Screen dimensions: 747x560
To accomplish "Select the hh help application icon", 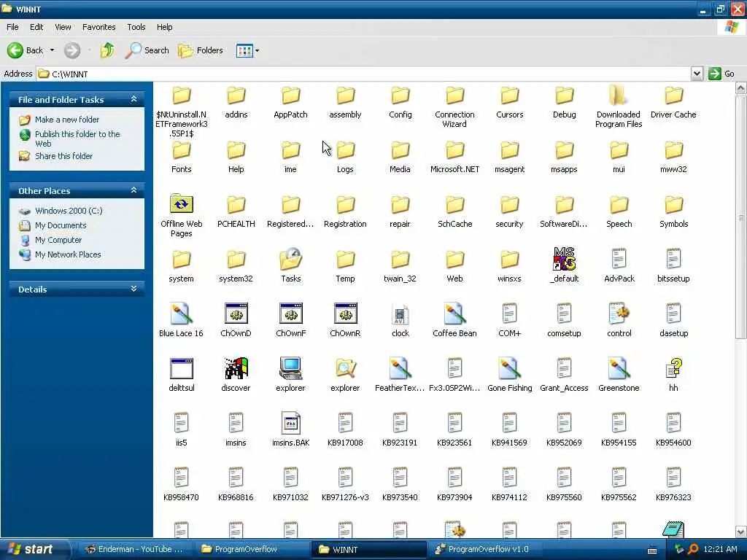I will [673, 368].
